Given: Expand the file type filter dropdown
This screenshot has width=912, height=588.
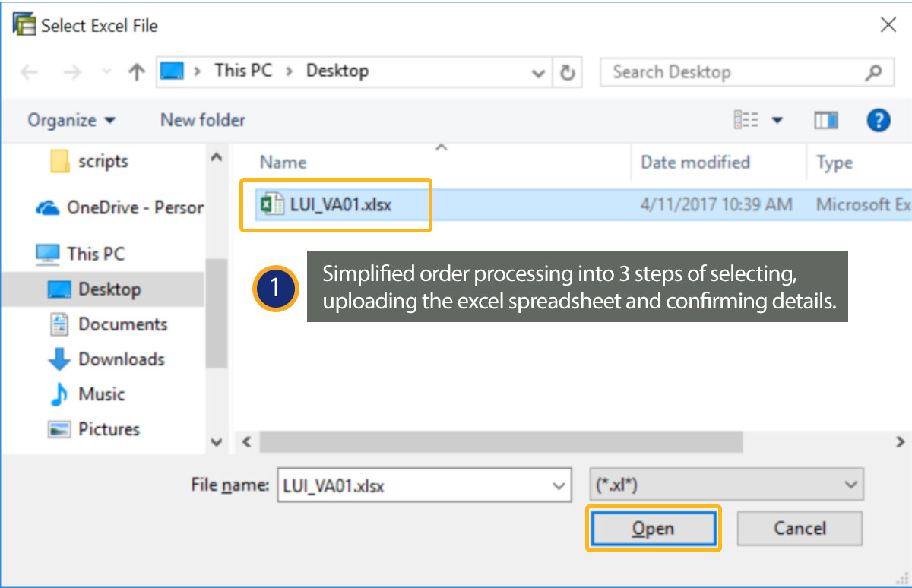Looking at the screenshot, I should pos(850,485).
